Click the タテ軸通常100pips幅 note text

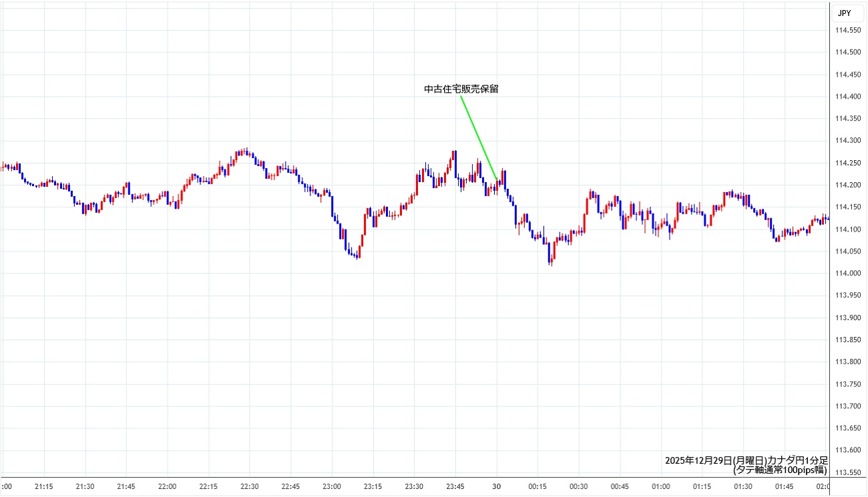coord(779,470)
